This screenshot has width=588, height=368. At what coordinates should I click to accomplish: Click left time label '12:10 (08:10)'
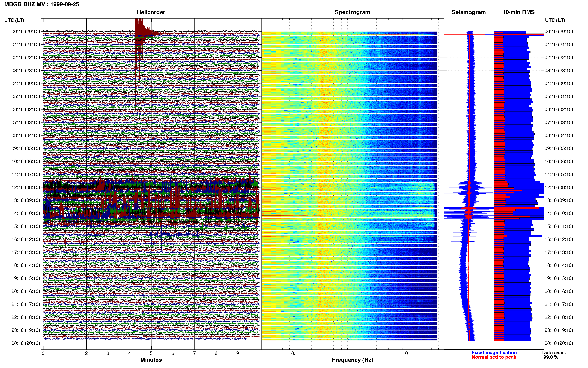(26, 187)
